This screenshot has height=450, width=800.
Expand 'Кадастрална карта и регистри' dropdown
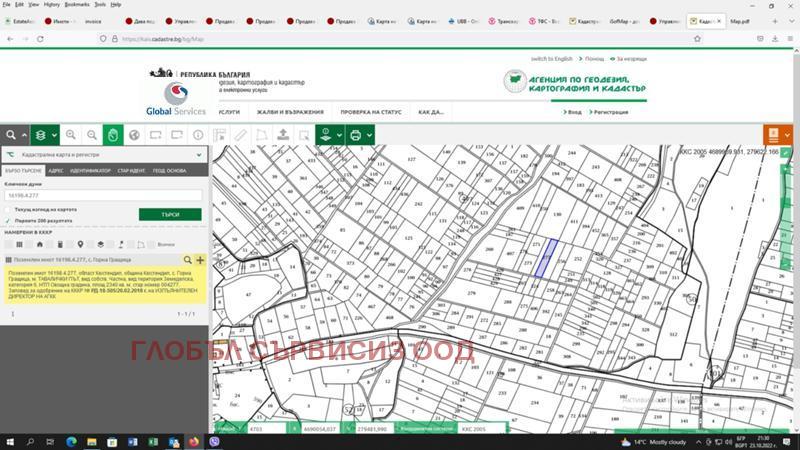pyautogui.click(x=200, y=155)
